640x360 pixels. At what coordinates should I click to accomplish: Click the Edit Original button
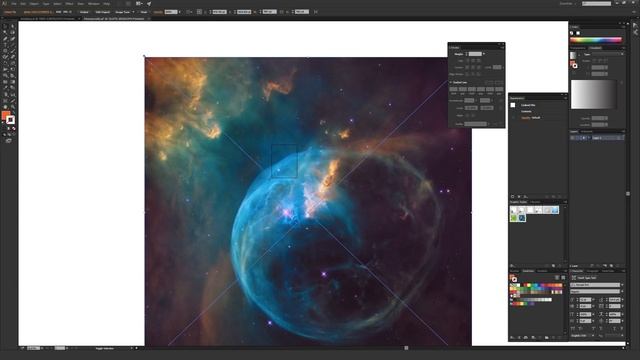[102, 12]
